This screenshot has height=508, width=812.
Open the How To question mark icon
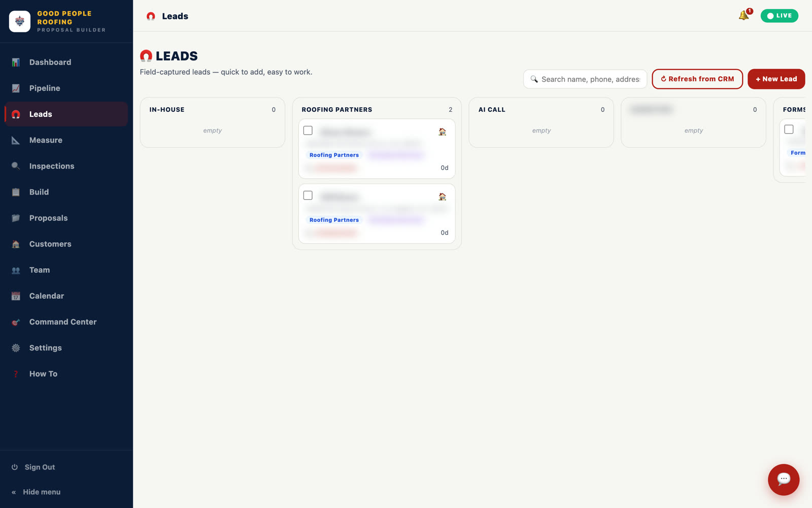tap(16, 374)
